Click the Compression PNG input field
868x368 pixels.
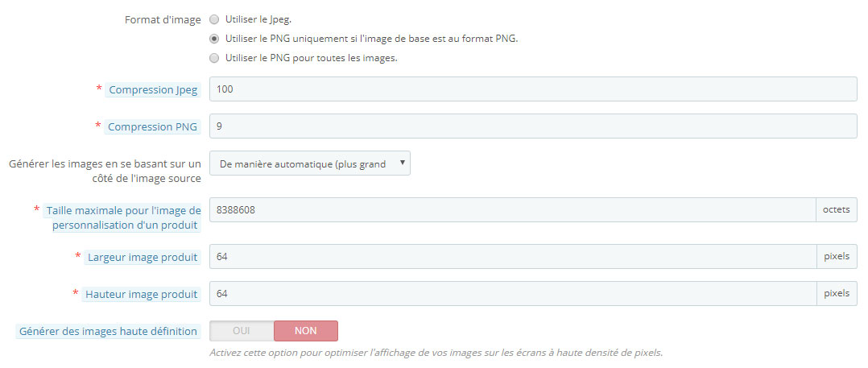tap(533, 126)
